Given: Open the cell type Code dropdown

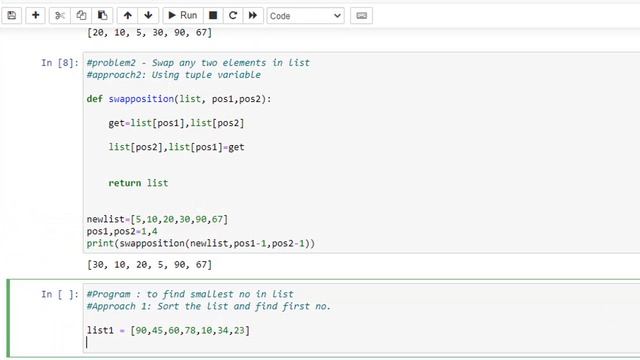Looking at the screenshot, I should 305,16.
